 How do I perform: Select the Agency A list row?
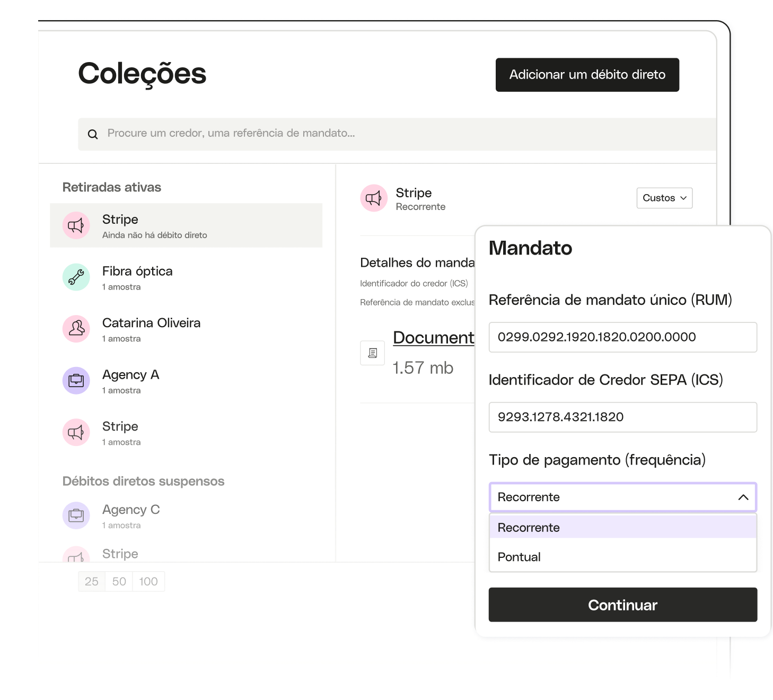[186, 381]
